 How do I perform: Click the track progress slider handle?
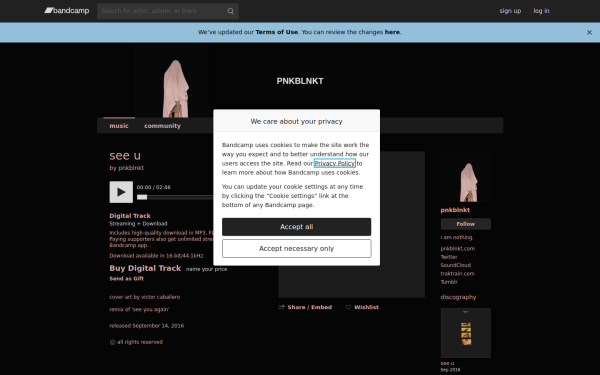click(142, 197)
